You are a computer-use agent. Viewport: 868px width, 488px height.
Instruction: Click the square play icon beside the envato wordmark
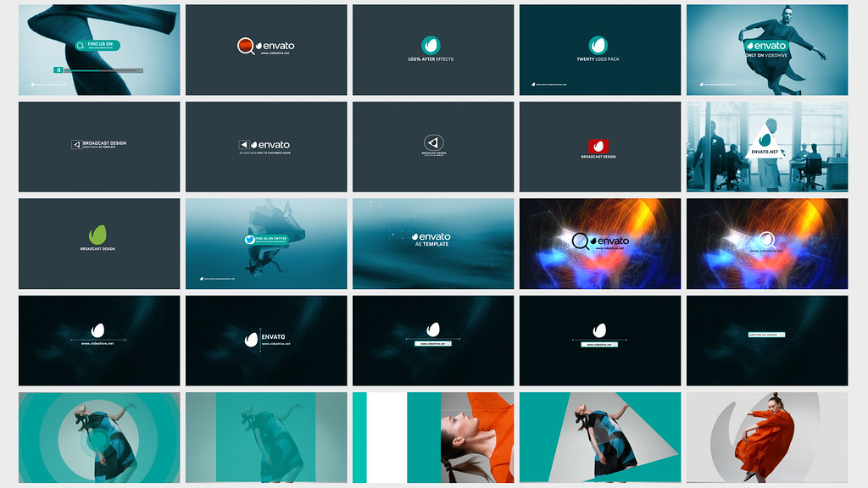point(243,144)
